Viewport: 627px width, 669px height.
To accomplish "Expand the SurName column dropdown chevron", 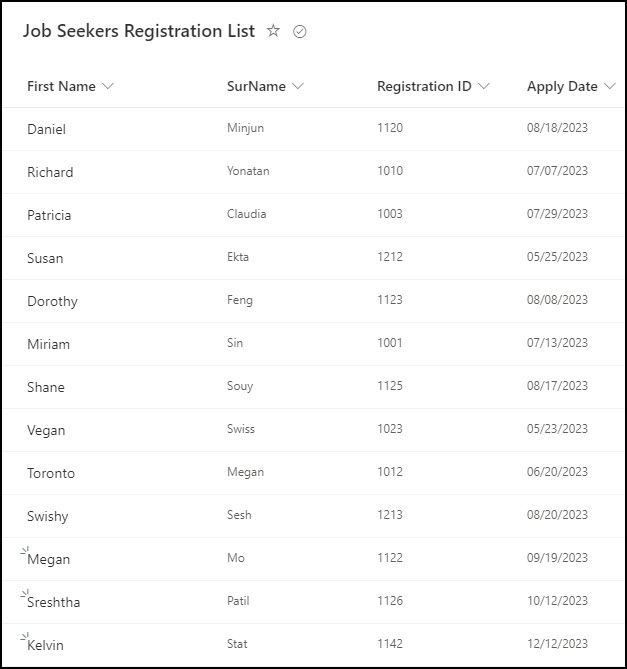I will [298, 86].
